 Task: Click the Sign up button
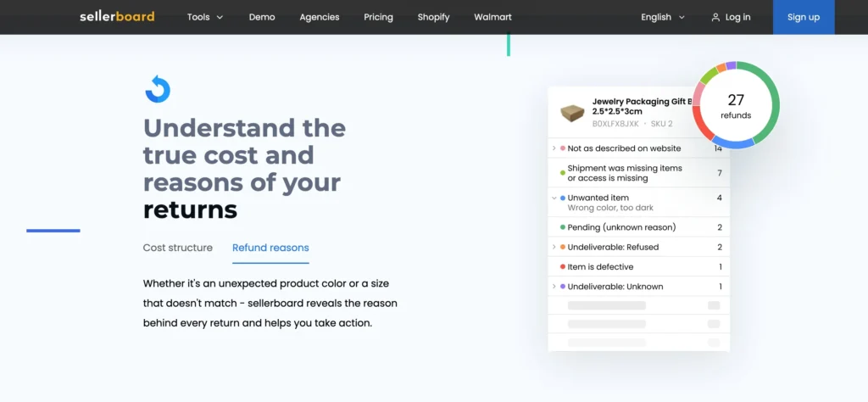point(803,17)
